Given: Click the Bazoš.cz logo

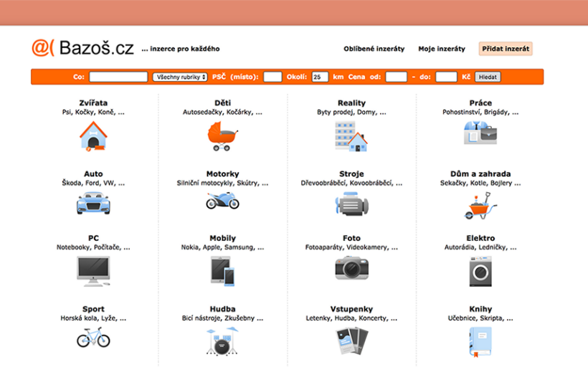Looking at the screenshot, I should point(82,49).
